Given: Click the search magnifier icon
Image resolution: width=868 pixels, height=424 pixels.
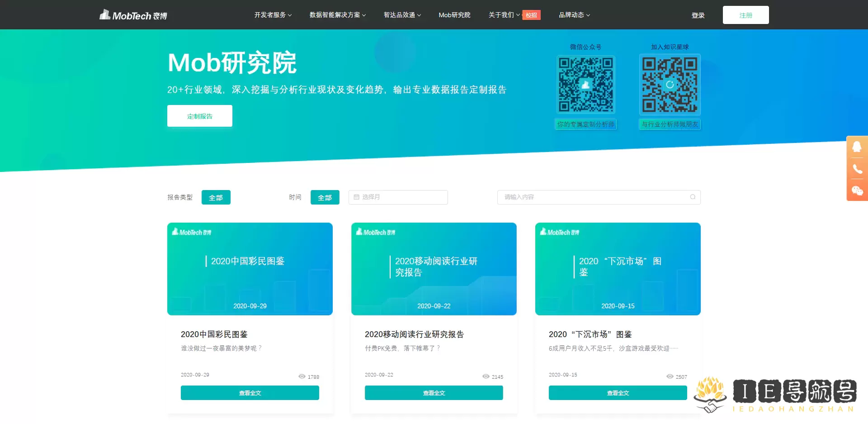Looking at the screenshot, I should [x=693, y=197].
